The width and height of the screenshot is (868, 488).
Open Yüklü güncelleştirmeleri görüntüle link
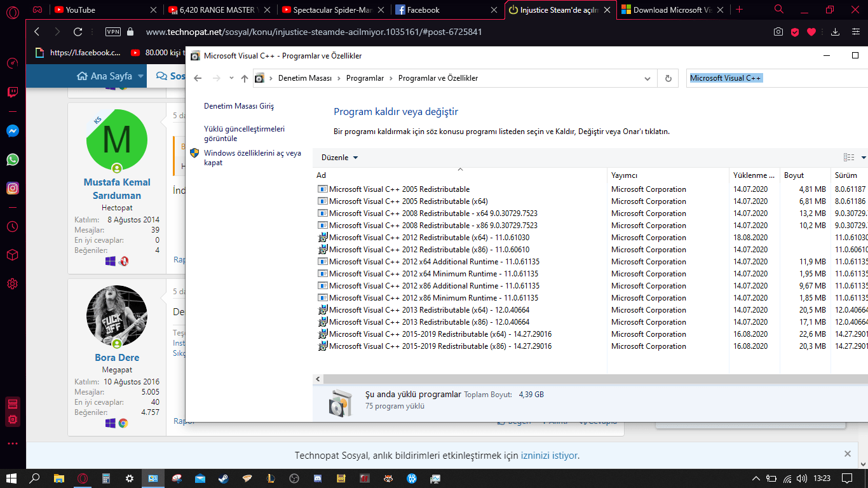coord(245,133)
